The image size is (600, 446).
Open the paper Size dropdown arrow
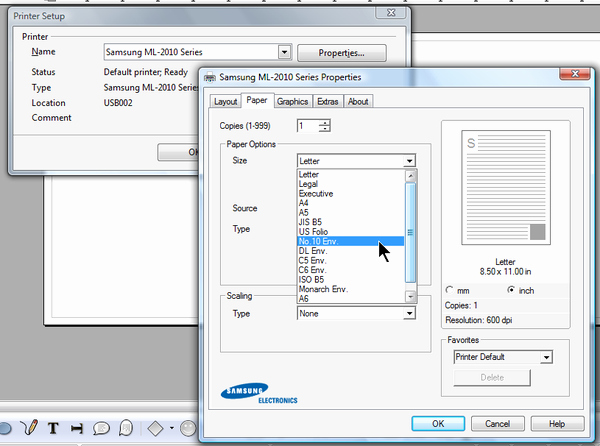[x=409, y=161]
